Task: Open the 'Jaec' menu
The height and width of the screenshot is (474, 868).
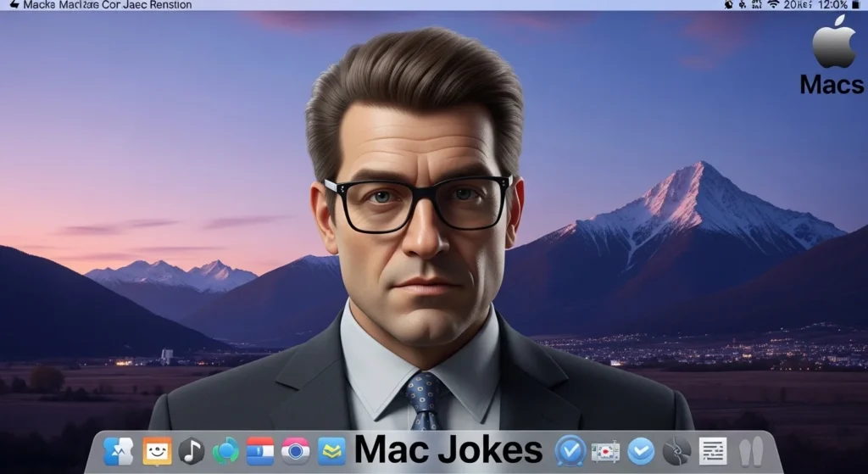Action: click(x=135, y=4)
